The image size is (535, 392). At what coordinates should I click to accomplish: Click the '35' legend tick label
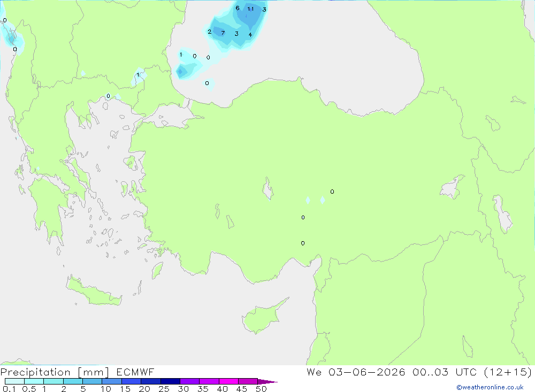coord(203,389)
